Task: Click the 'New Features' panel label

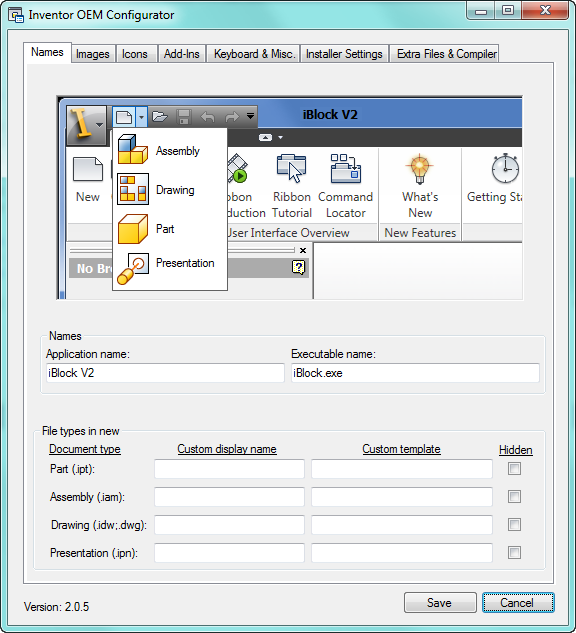Action: [420, 233]
